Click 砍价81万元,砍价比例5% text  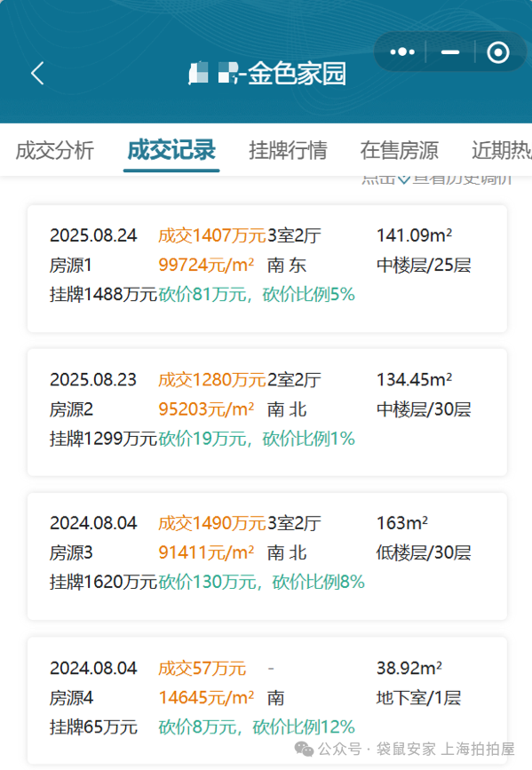[257, 295]
